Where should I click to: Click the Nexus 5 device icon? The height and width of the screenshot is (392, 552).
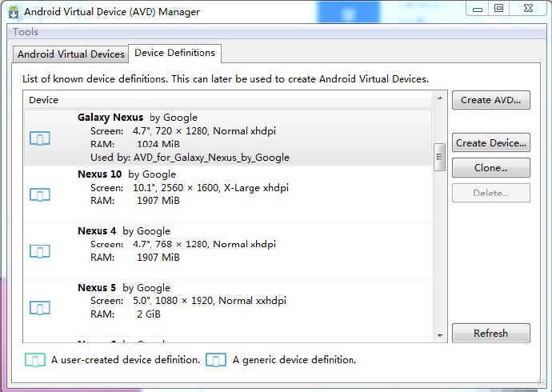[40, 308]
